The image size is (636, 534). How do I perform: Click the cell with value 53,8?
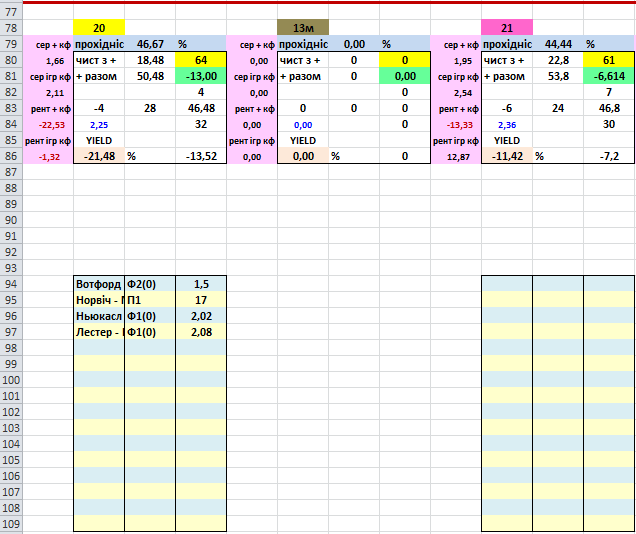[x=558, y=76]
